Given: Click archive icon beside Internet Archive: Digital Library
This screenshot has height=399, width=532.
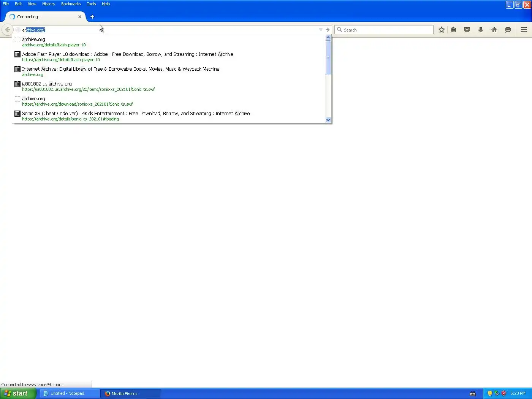Looking at the screenshot, I should [x=17, y=69].
